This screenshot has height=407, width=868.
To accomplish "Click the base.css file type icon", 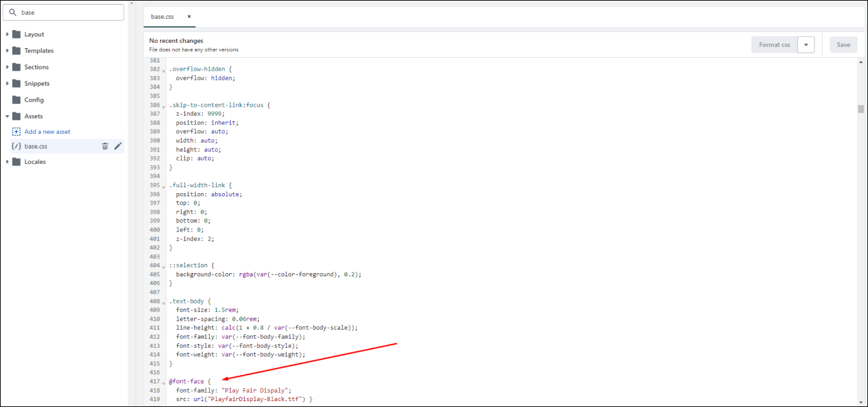I will [16, 146].
